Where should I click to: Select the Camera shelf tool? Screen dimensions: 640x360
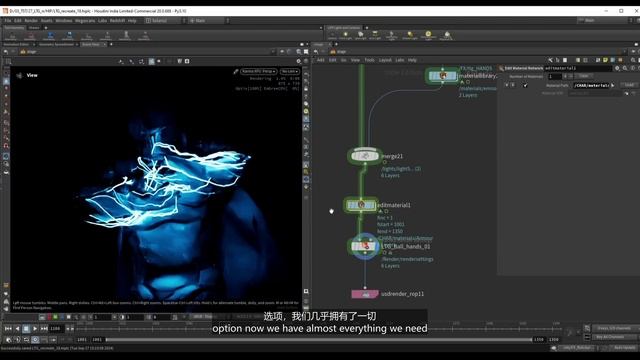(x=332, y=36)
